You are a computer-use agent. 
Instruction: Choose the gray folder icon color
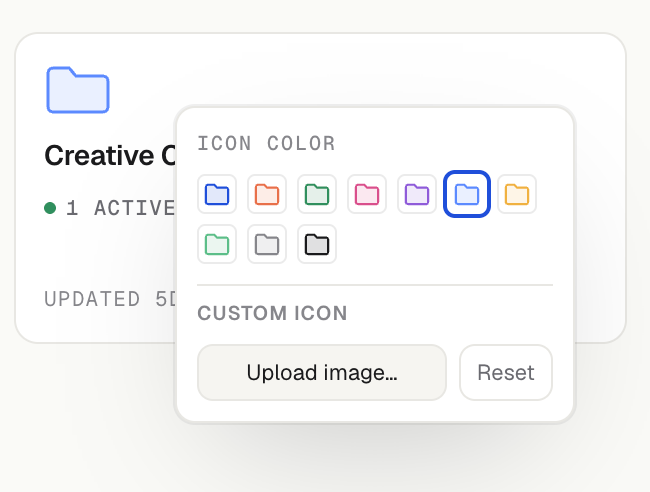coord(267,244)
